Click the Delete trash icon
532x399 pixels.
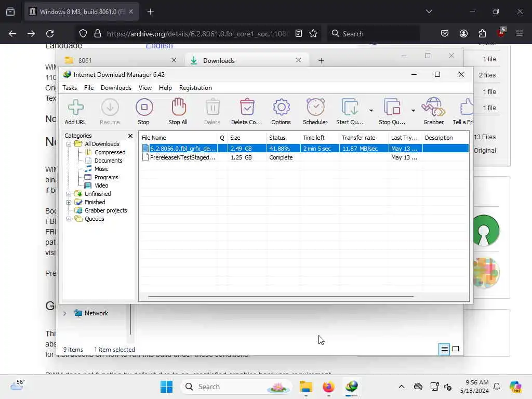pyautogui.click(x=212, y=111)
